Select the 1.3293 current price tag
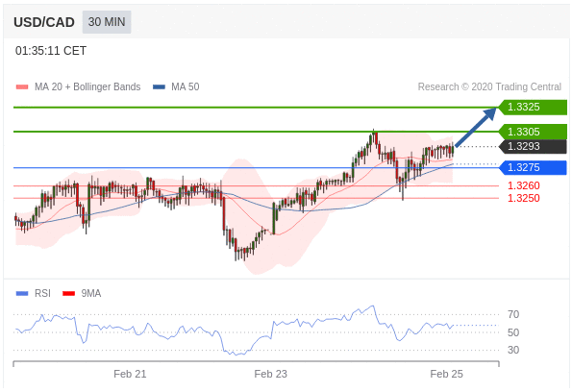 533,147
